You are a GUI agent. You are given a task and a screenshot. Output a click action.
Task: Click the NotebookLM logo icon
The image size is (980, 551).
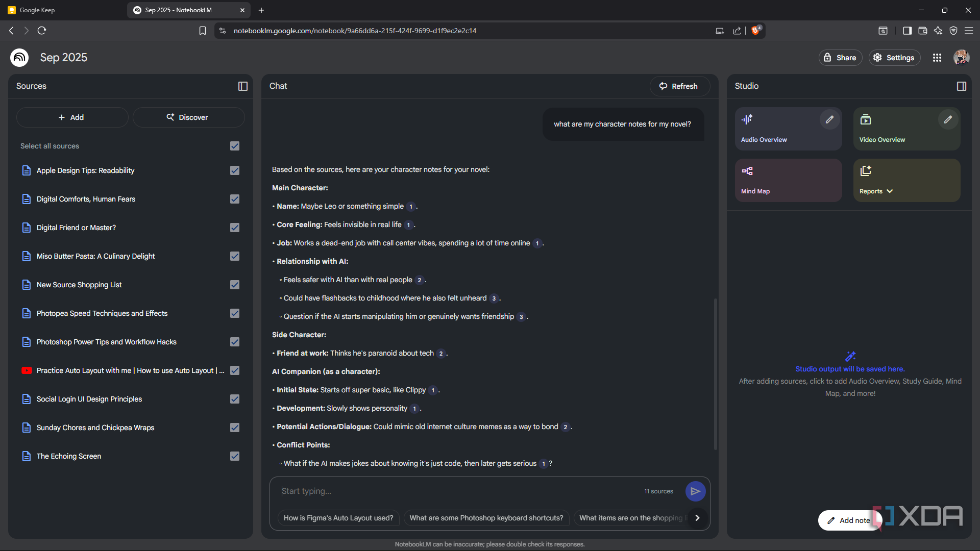pyautogui.click(x=19, y=58)
